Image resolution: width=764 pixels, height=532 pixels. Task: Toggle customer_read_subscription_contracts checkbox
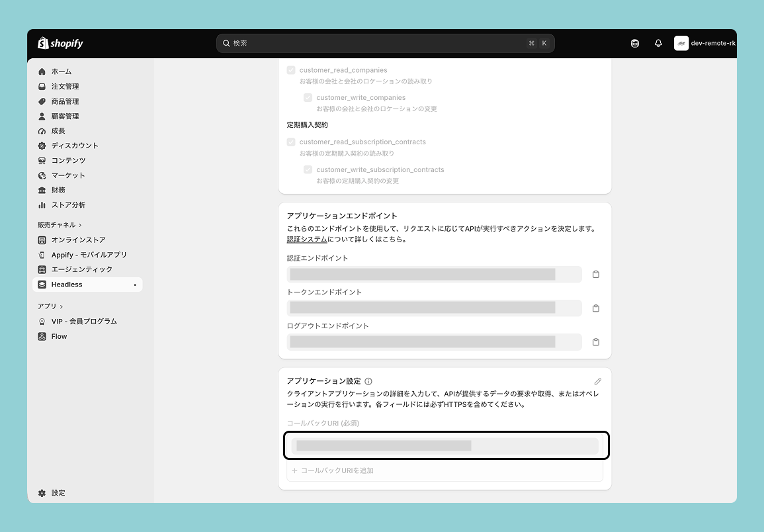click(291, 142)
